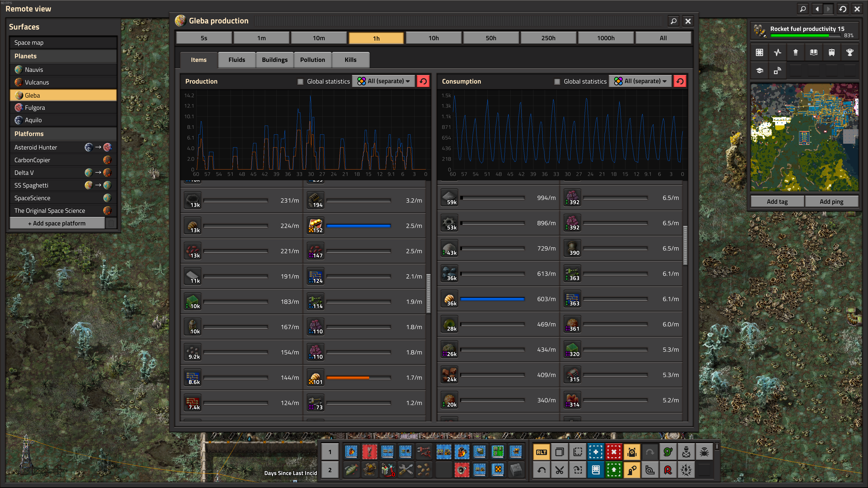Search within the Gleba production window
Image resolution: width=868 pixels, height=488 pixels.
pos(673,21)
